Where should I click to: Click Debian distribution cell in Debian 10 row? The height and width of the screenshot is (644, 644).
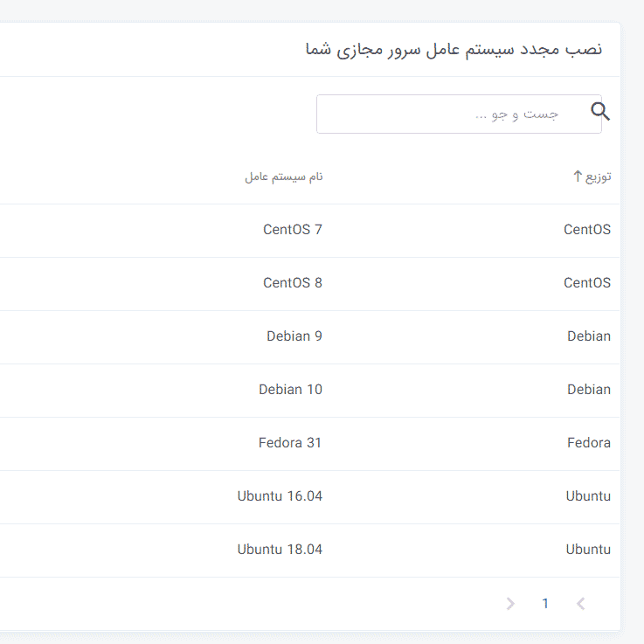(589, 390)
